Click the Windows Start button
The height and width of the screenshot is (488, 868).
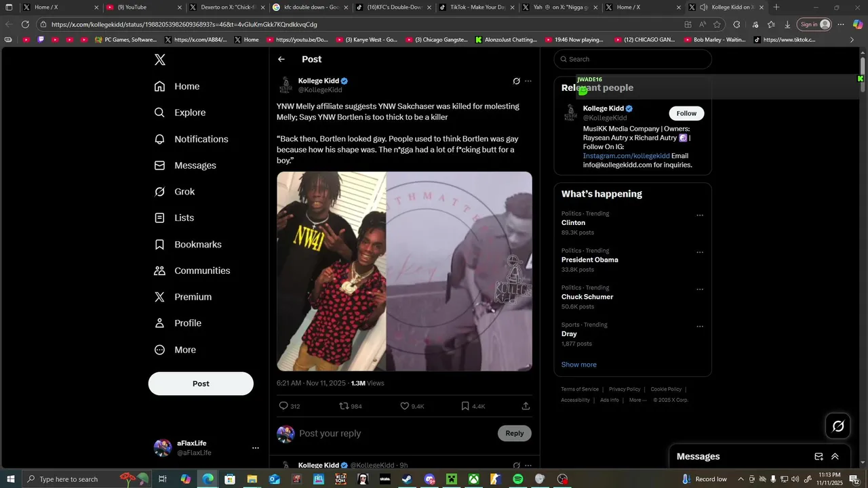11,479
